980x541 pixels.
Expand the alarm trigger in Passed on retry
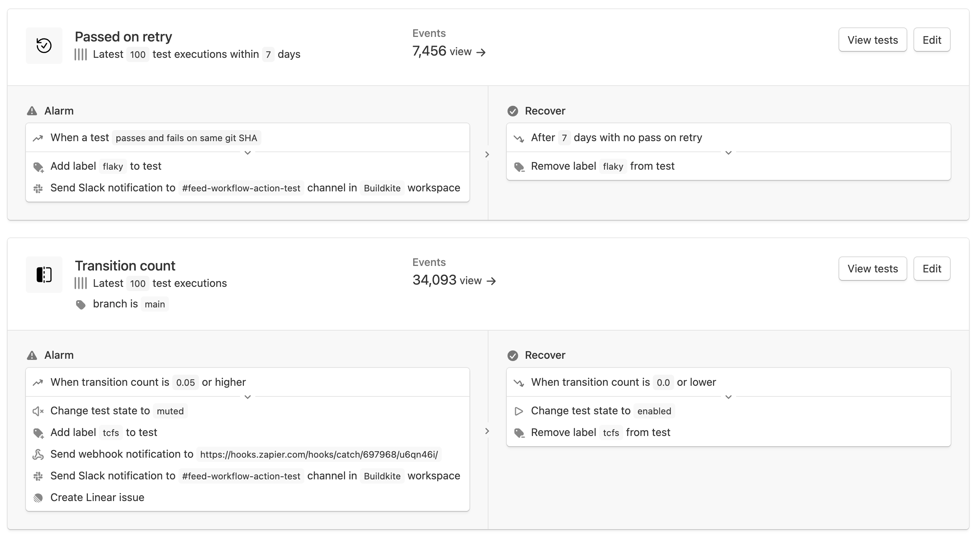(x=247, y=153)
